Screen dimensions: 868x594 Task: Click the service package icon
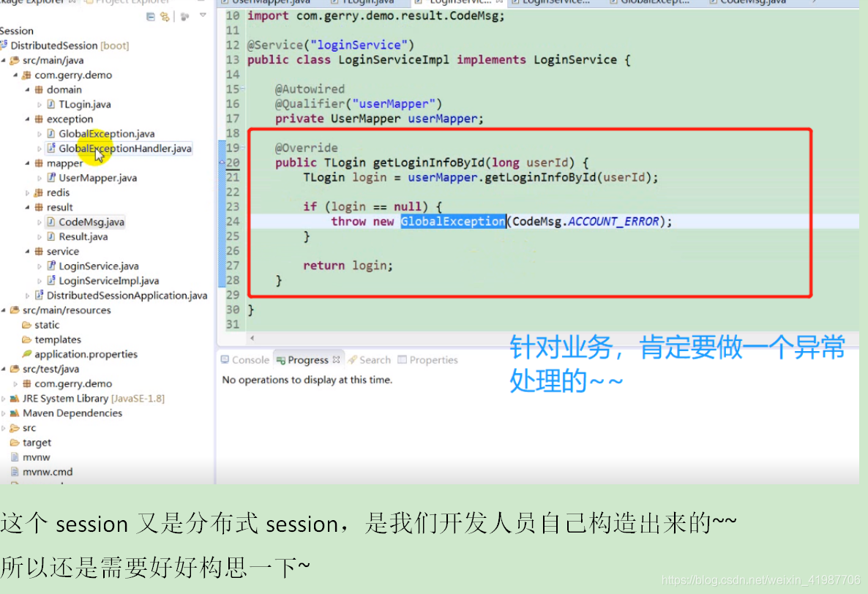(39, 251)
